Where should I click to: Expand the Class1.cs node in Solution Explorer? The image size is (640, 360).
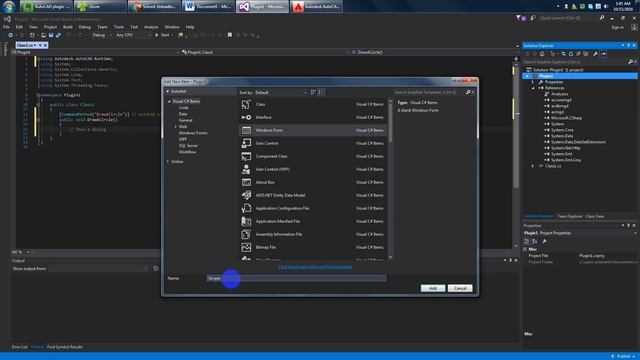click(x=533, y=166)
